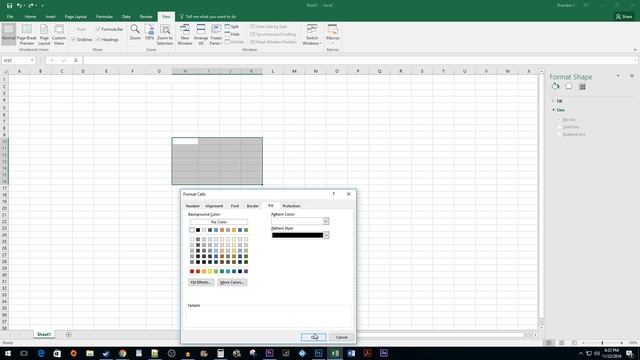Viewport: 640px width, 360px height.
Task: Open the Name Box dropdown arrow
Action: tap(31, 60)
